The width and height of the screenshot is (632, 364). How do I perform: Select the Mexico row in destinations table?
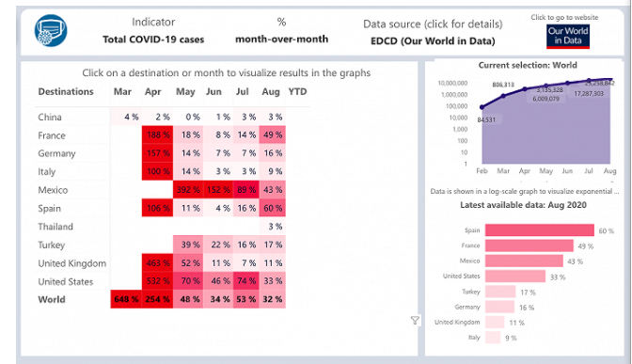(x=161, y=189)
